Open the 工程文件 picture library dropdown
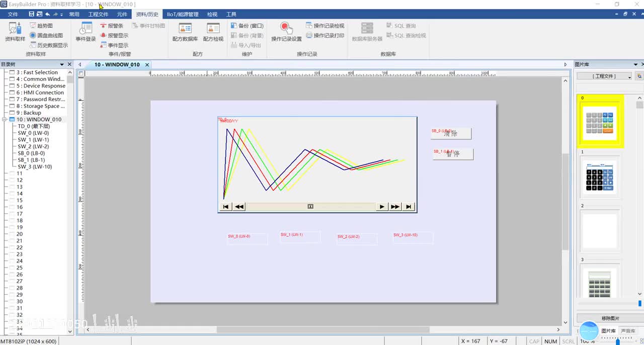The height and width of the screenshot is (345, 644). (x=604, y=76)
